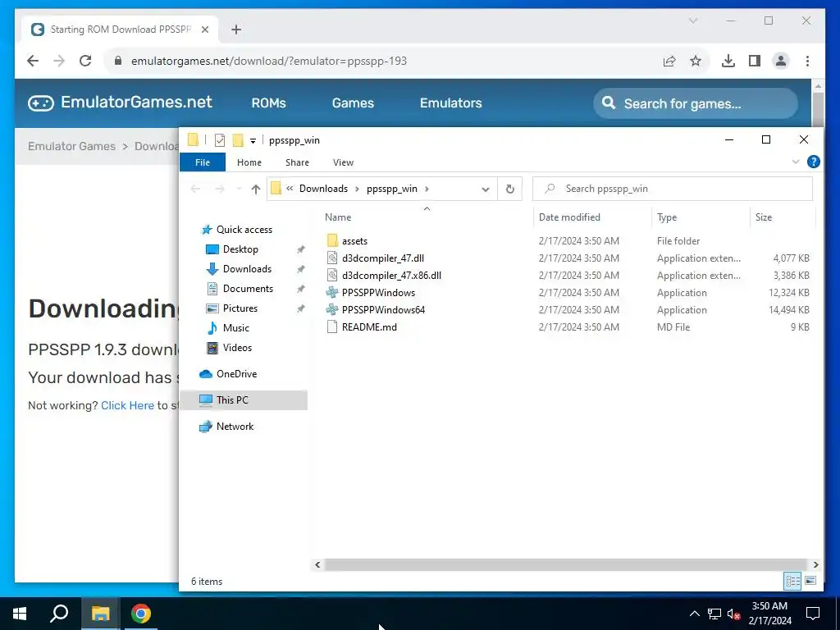Click the 'Click Here' download link
The height and width of the screenshot is (630, 840).
tap(127, 405)
